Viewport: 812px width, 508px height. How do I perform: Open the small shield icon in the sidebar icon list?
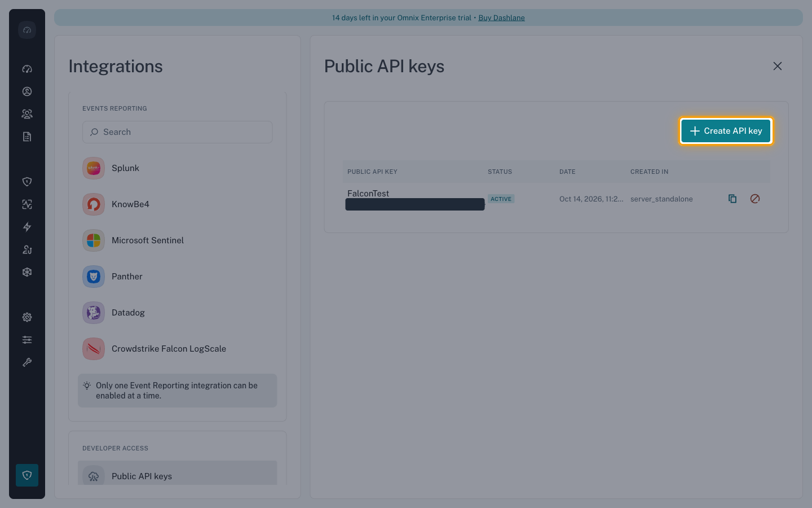[x=27, y=182]
